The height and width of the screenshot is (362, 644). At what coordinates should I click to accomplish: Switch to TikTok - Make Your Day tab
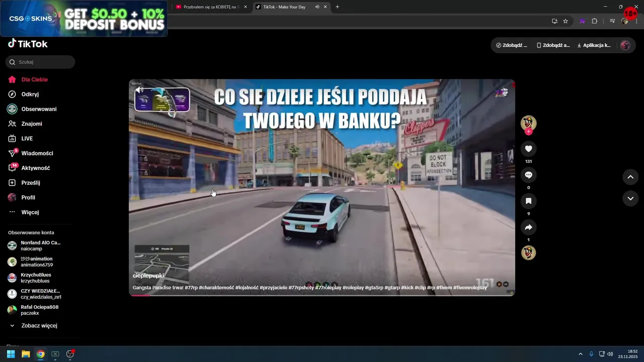point(284,7)
